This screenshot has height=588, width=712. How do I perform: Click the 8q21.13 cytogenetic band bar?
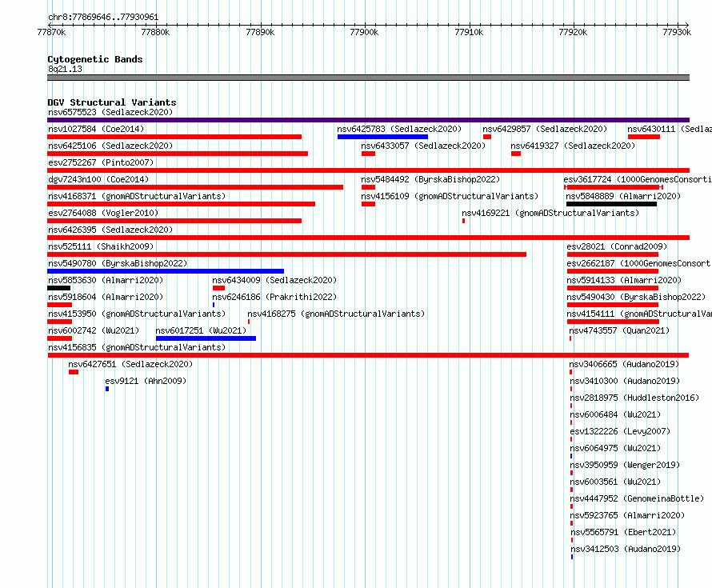click(368, 78)
